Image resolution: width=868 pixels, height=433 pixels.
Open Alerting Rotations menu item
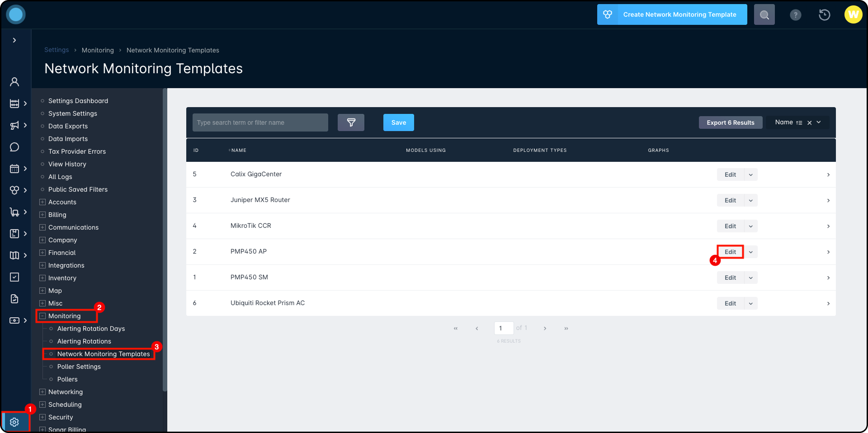click(84, 341)
